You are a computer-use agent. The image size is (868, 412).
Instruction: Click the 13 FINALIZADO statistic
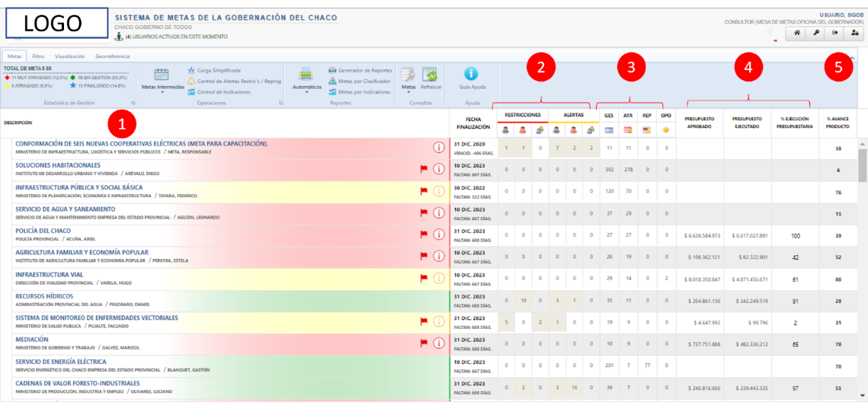coord(98,86)
